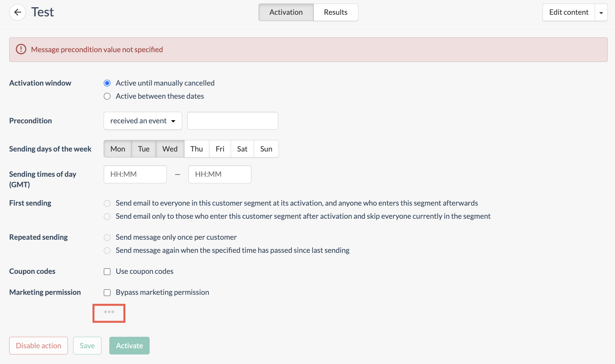Viewport: 615px width, 364px height.
Task: Click the three-dot more options icon
Action: pyautogui.click(x=109, y=312)
